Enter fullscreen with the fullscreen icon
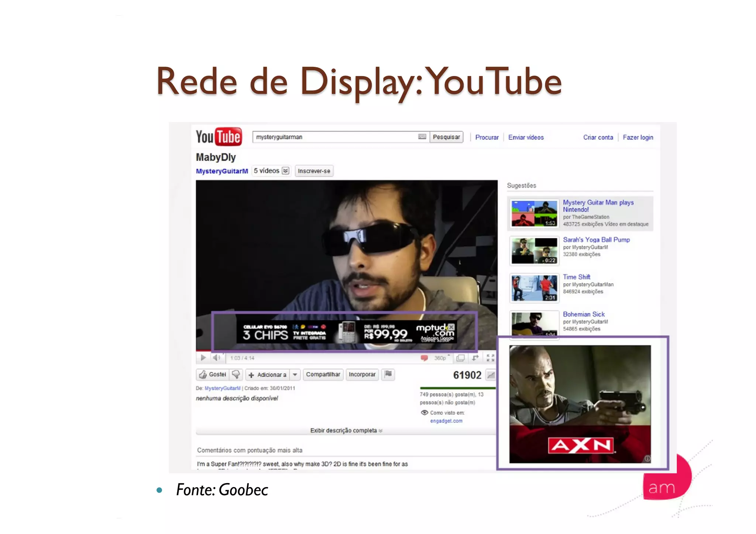This screenshot has width=756, height=534. [490, 358]
